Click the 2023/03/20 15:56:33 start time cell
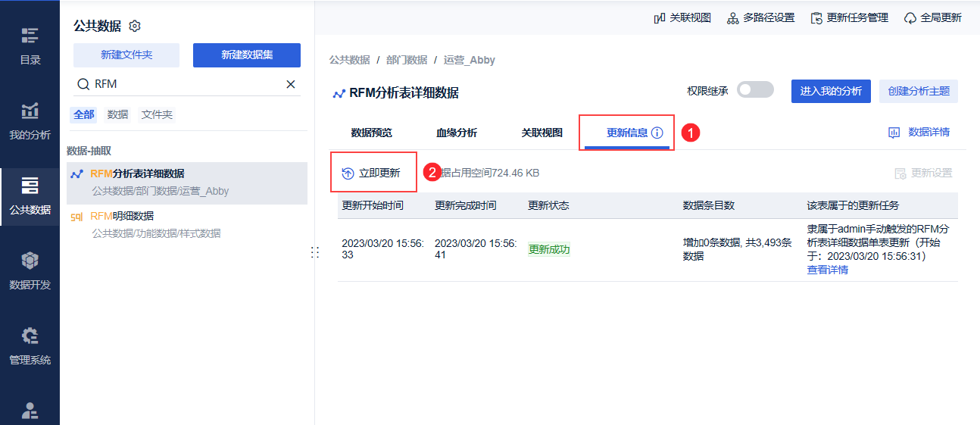 382,249
